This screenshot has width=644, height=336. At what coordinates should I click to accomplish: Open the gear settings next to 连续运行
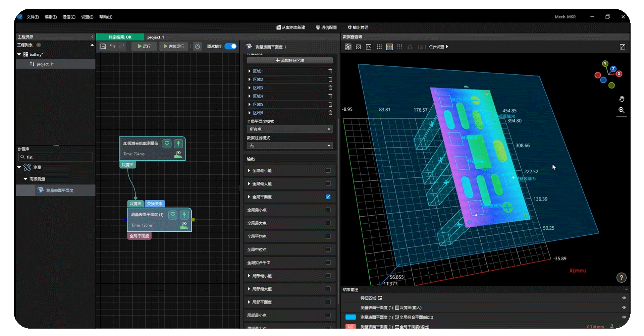pos(198,46)
